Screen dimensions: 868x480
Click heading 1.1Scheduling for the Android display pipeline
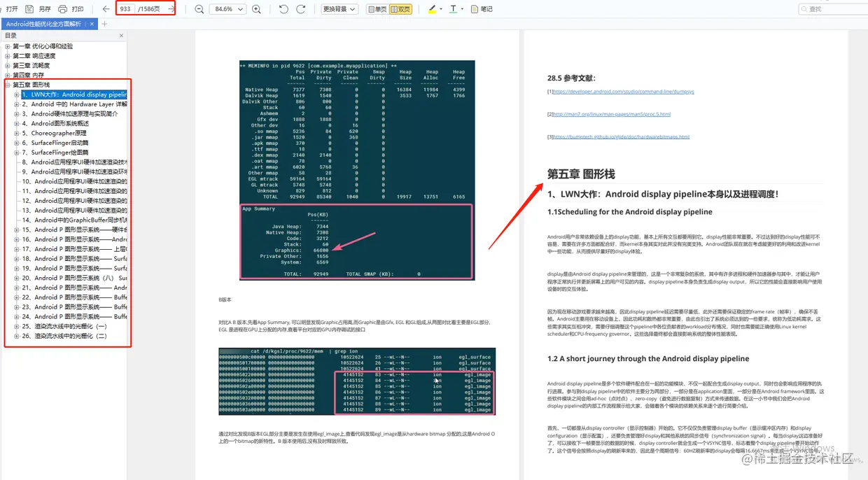click(x=630, y=212)
